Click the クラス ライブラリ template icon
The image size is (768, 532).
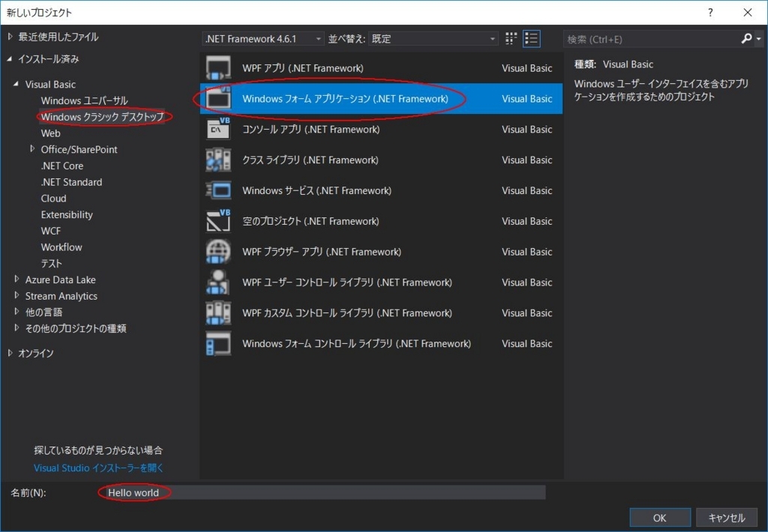[218, 160]
